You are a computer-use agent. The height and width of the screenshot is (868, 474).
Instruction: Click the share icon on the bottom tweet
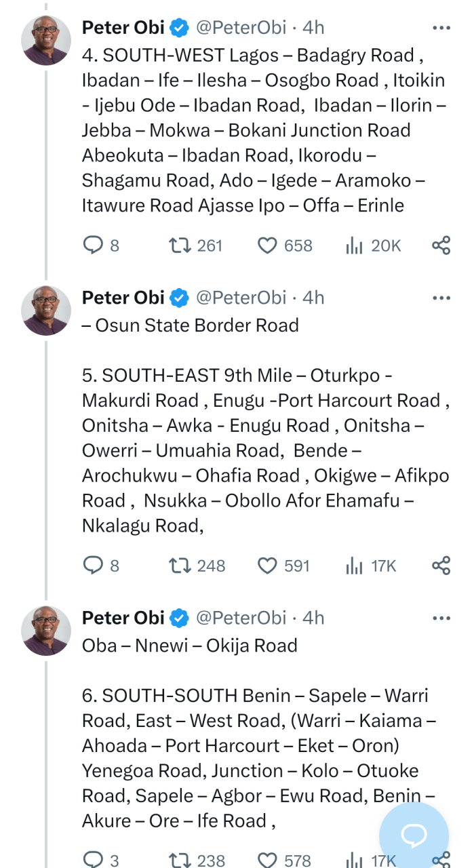pos(441,860)
